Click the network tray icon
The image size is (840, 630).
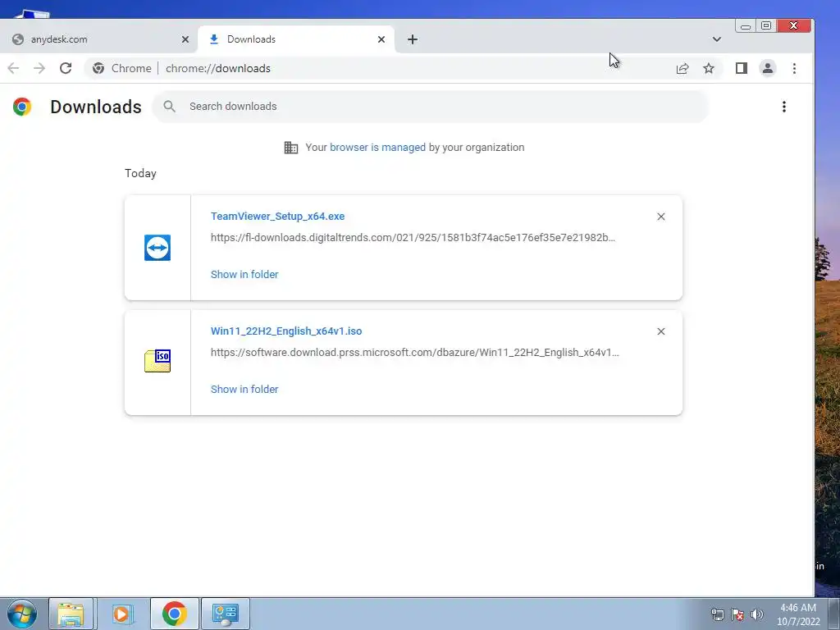(x=717, y=614)
